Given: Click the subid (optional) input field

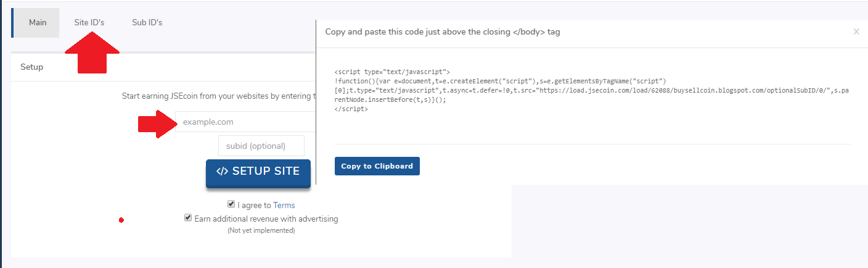Looking at the screenshot, I should (x=261, y=146).
